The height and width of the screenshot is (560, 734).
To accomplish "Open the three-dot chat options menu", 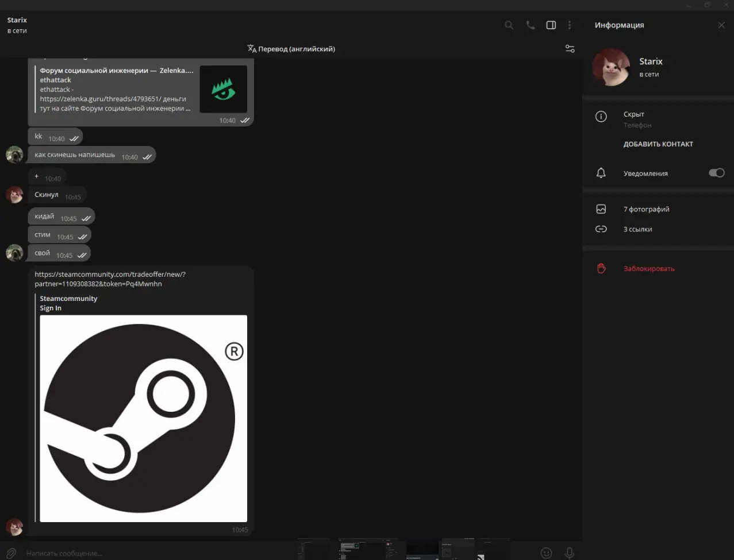I will pyautogui.click(x=570, y=25).
